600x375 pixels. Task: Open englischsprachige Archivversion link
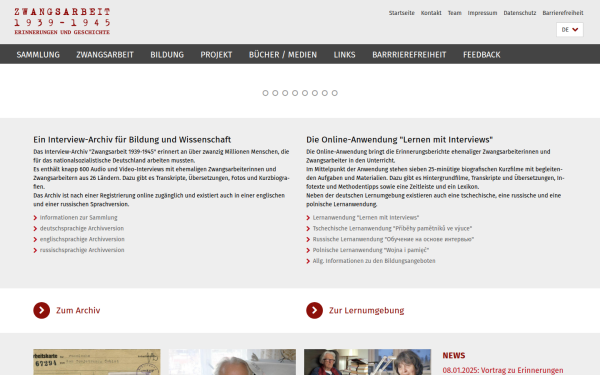click(x=82, y=239)
